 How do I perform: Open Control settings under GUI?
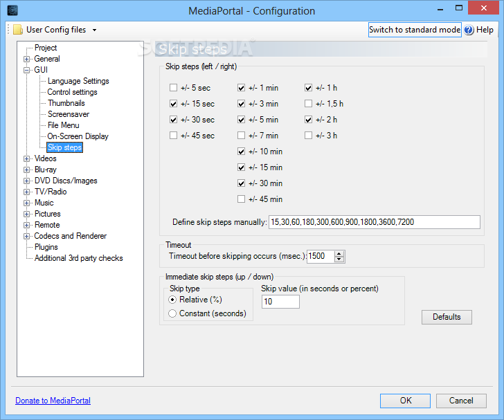tap(72, 92)
